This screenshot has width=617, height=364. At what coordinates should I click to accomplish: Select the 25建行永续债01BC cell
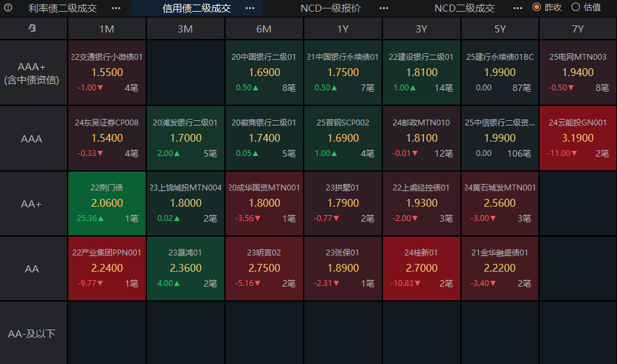500,72
